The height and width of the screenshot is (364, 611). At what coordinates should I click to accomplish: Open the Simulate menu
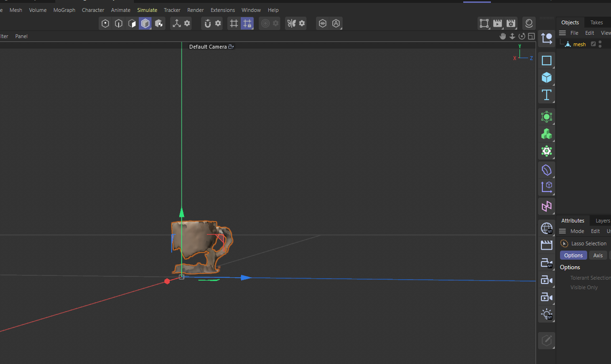pos(147,10)
